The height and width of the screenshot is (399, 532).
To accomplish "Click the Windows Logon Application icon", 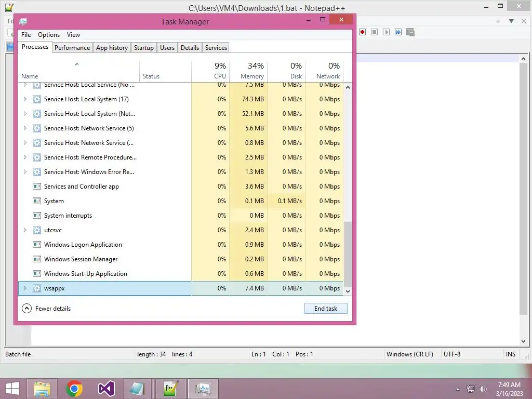I will pyautogui.click(x=37, y=245).
